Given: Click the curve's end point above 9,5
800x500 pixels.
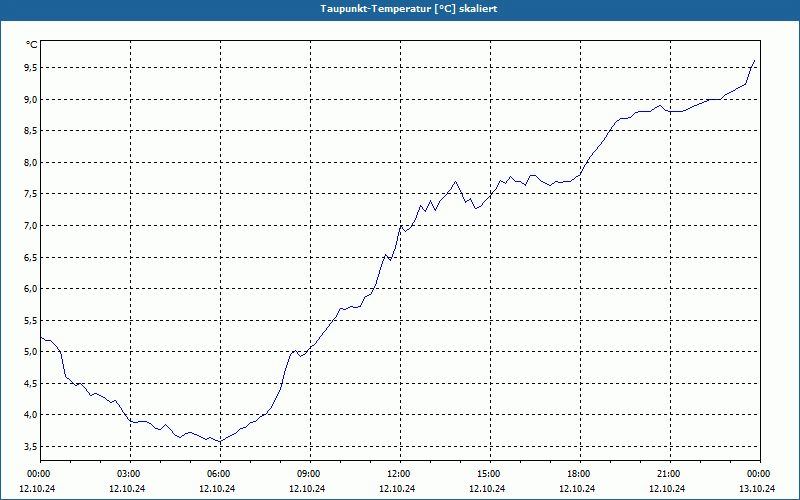Looking at the screenshot, I should pyautogui.click(x=754, y=61).
